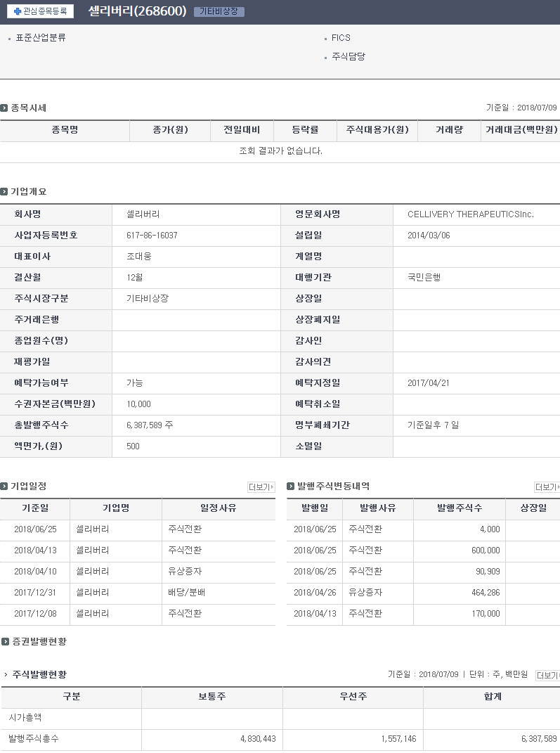Select founding date 2014/03/06
This screenshot has width=560, height=753.
[x=429, y=236]
